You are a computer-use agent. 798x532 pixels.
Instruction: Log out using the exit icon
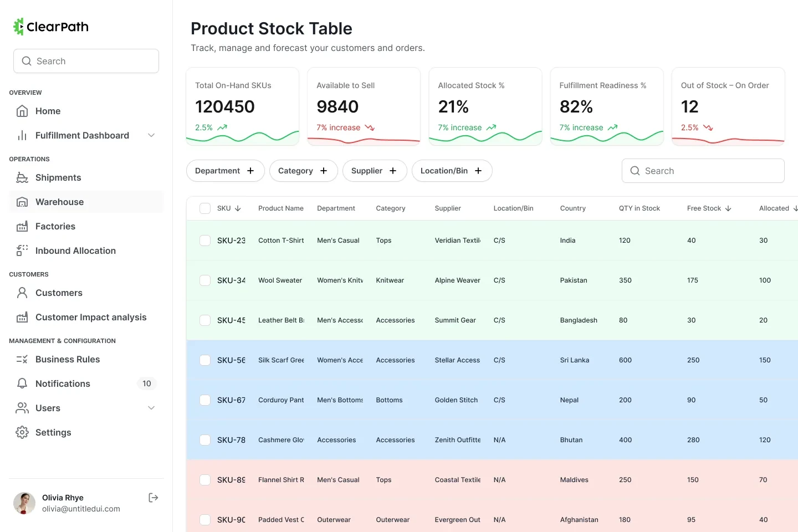154,498
